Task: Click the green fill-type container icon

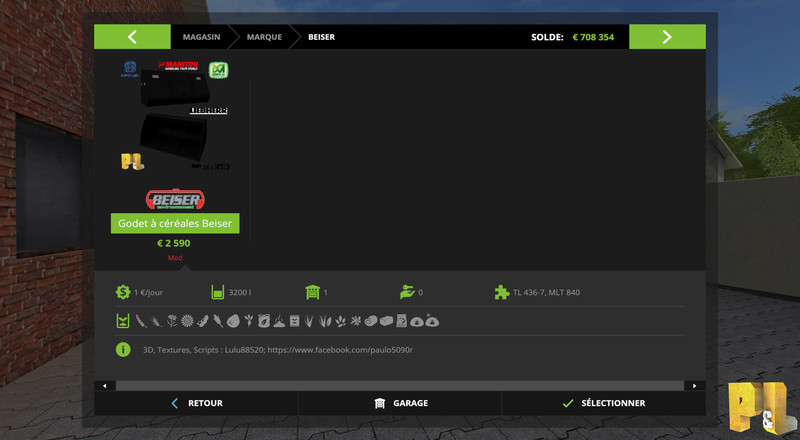Action: (x=123, y=321)
